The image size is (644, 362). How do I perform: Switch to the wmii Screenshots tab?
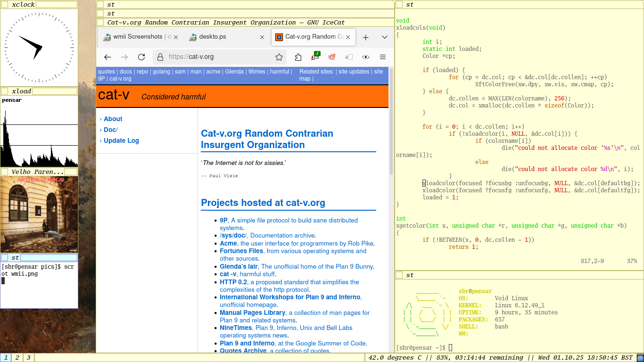[137, 37]
